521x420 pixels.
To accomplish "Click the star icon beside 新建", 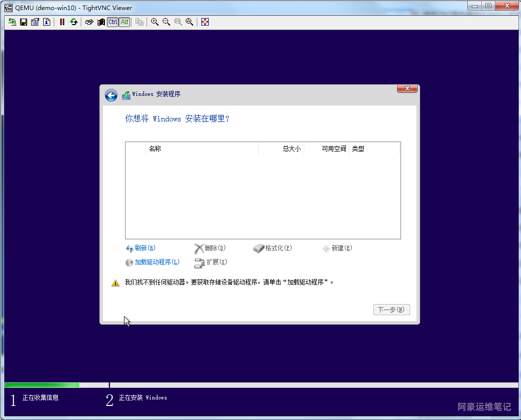I will point(326,248).
